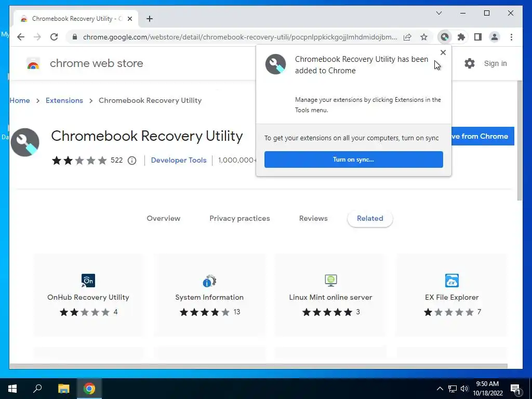This screenshot has height=399, width=532.
Task: Go to Home breadcrumb link
Action: (x=20, y=100)
